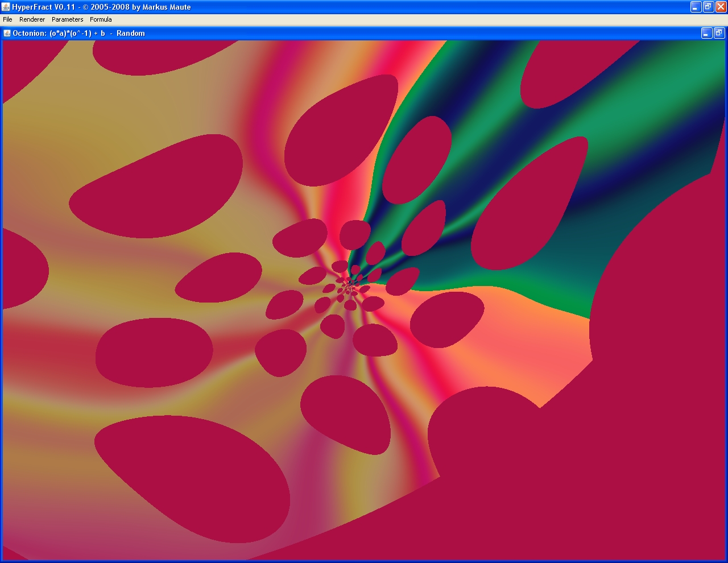Open the Parameters menu
This screenshot has height=563, width=728.
tap(67, 19)
